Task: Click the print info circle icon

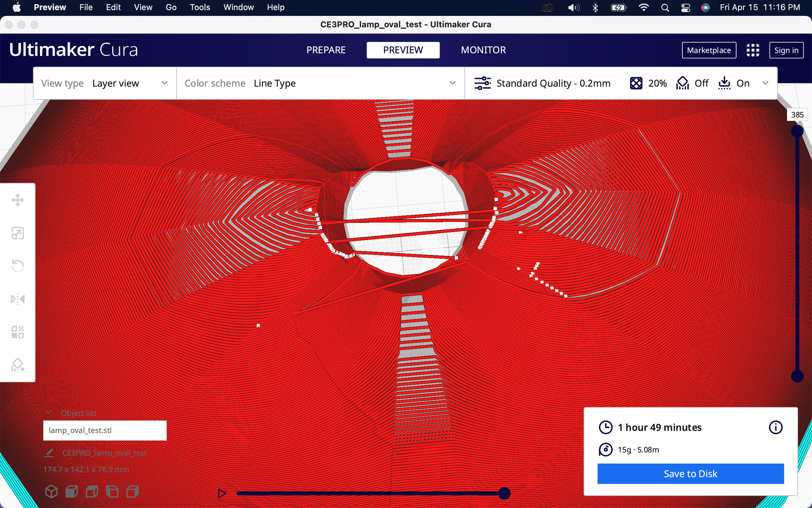Action: pos(775,427)
